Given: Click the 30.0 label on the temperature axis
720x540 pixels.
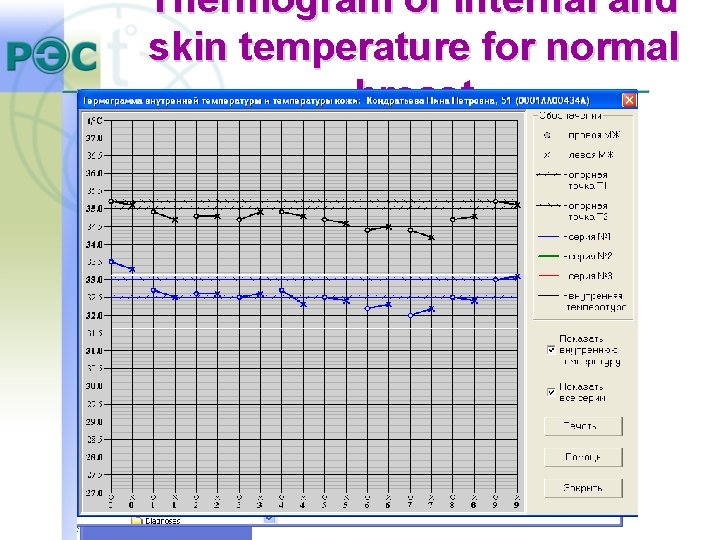Looking at the screenshot, I should pyautogui.click(x=95, y=386).
